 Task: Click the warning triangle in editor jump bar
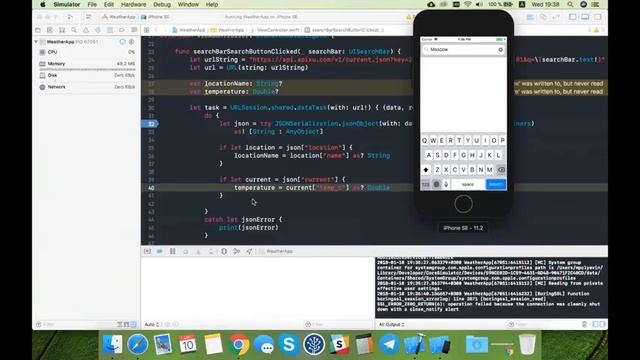coord(596,30)
